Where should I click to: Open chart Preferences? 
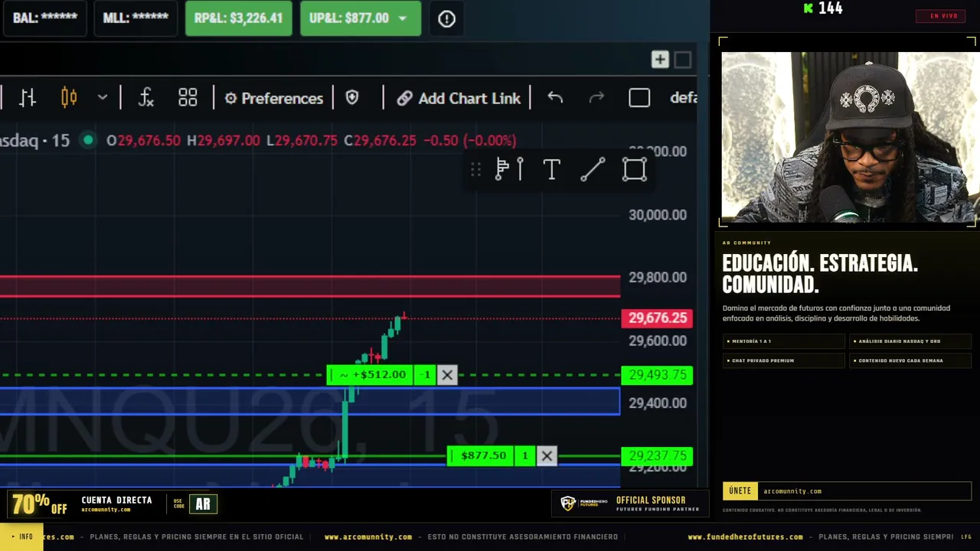273,98
